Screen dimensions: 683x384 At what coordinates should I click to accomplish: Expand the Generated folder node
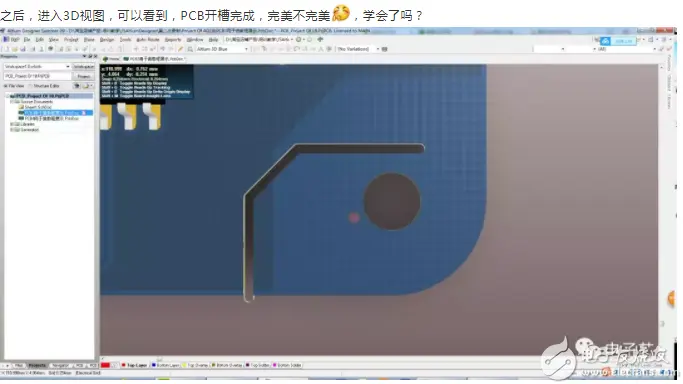pyautogui.click(x=12, y=130)
